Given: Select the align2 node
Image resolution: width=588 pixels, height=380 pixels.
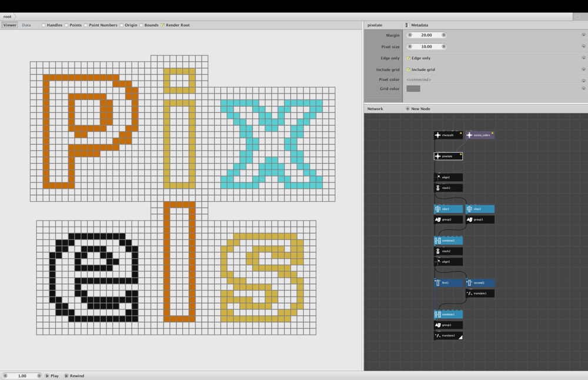Looking at the screenshot, I should click(x=448, y=177).
